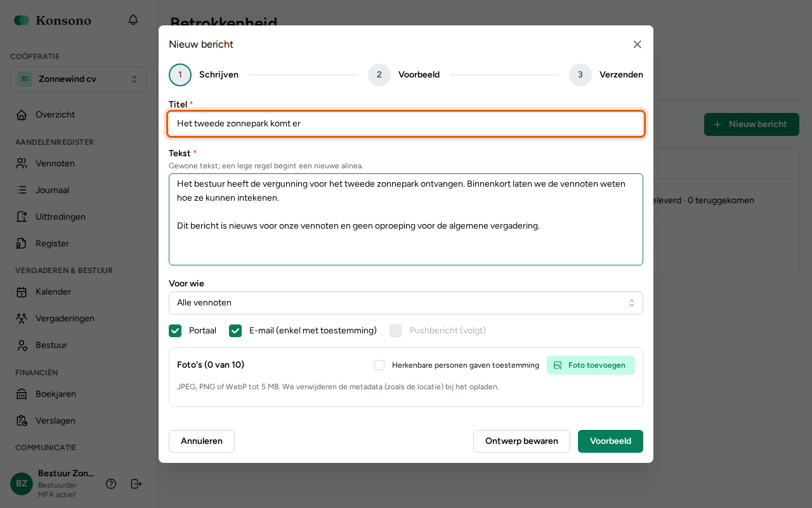This screenshot has width=812, height=508.
Task: Uncheck E-mail (enkel met toestemming) checkbox
Action: [235, 331]
